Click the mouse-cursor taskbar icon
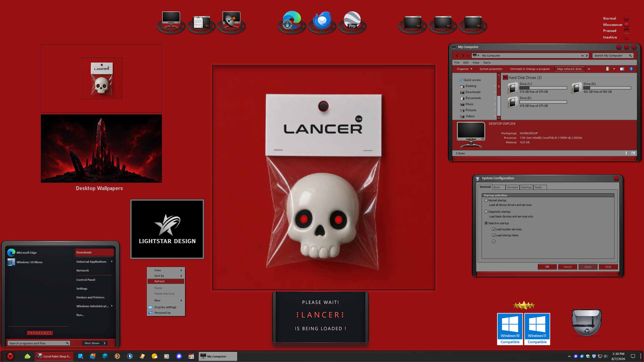The image size is (644, 362). [130, 356]
